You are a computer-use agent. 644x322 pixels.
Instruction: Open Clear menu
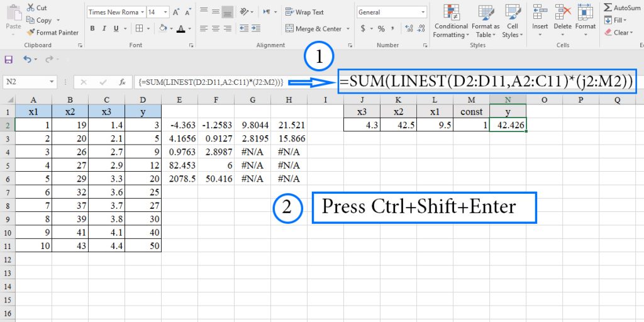coord(618,33)
